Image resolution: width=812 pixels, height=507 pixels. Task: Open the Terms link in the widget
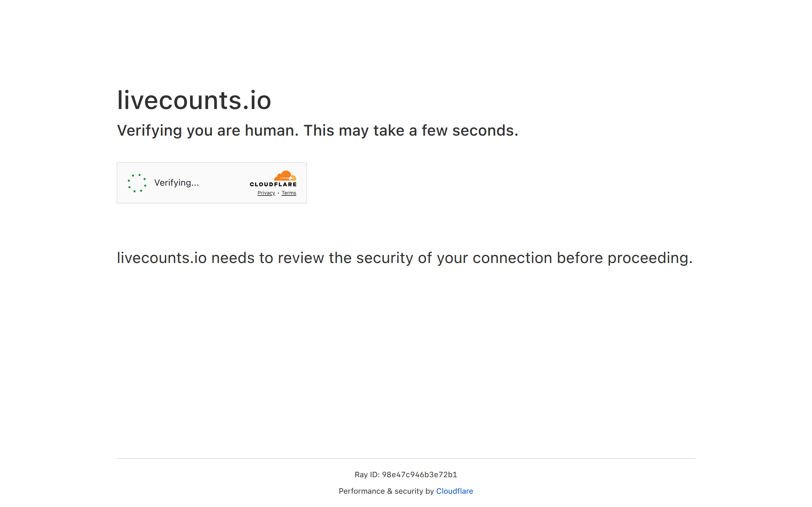pos(289,193)
